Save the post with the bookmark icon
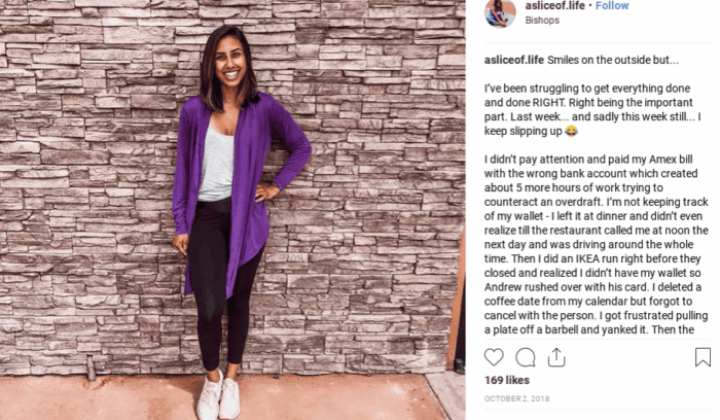Image resolution: width=720 pixels, height=420 pixels. click(703, 357)
